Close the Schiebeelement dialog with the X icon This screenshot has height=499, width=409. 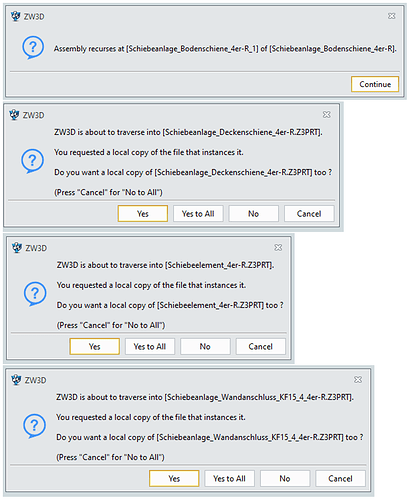pyautogui.click(x=278, y=247)
